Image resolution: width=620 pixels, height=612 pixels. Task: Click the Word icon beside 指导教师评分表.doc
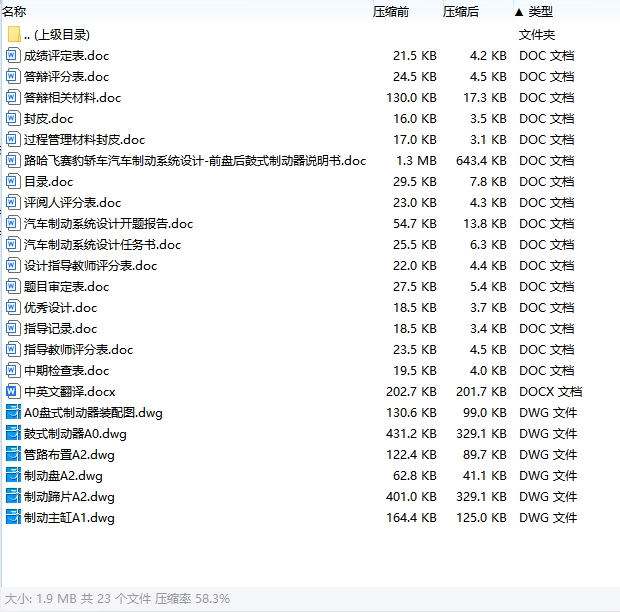12,349
